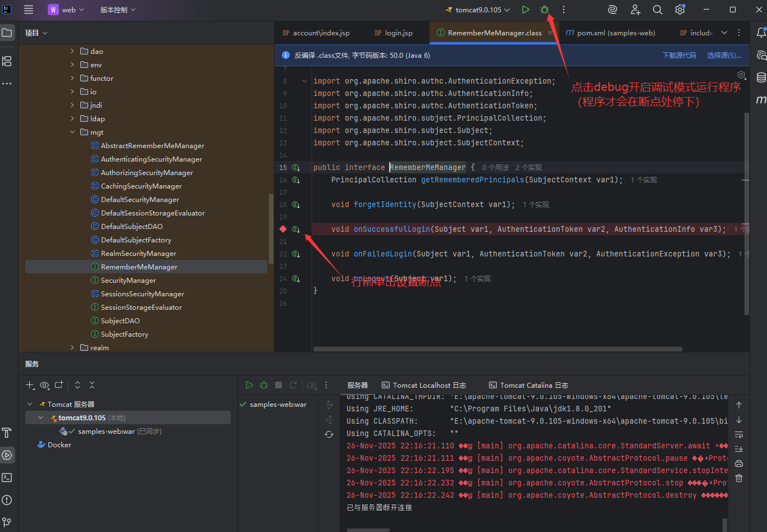Open the IDE settings gear icon
767x532 pixels.
679,10
